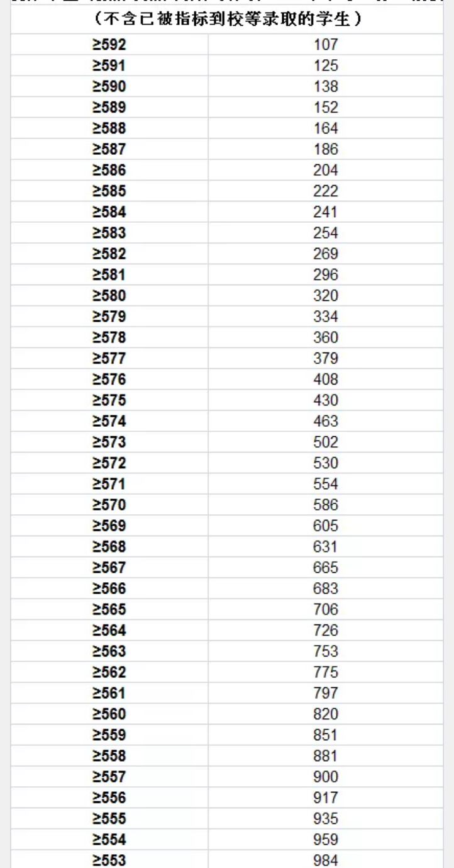Click the ≥577 score cell

(109, 358)
